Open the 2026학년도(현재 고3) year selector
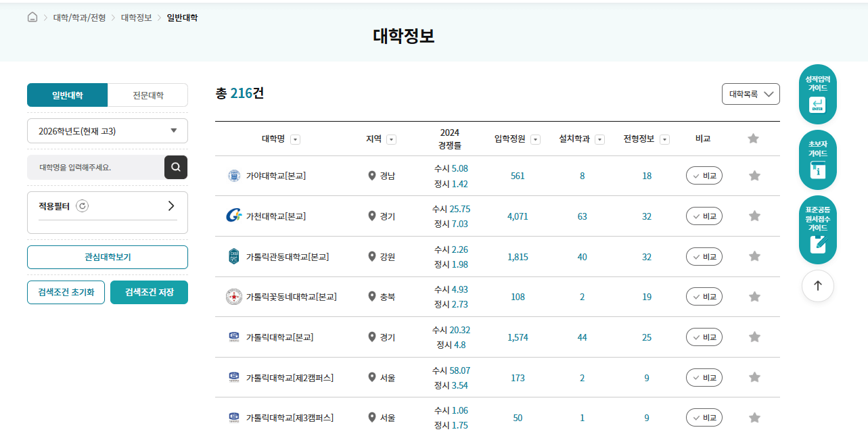The height and width of the screenshot is (436, 868). tap(107, 131)
